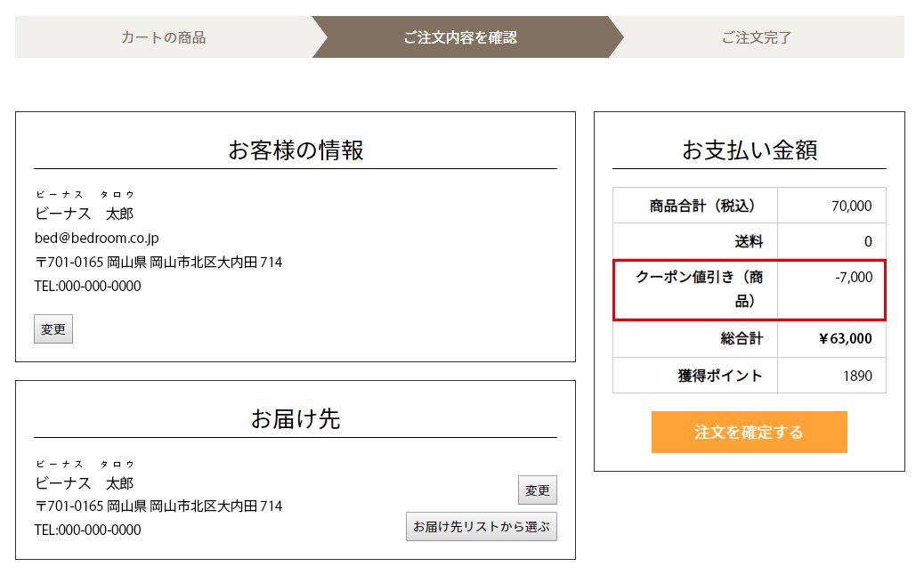Viewport: 924px width, 575px height.
Task: Click 変更 button under customer information
Action: 53,328
